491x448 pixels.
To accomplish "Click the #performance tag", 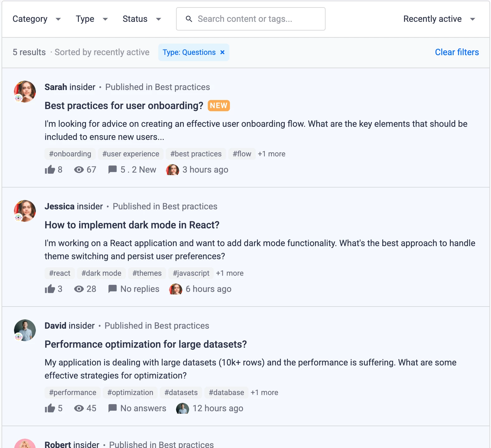I will (73, 393).
